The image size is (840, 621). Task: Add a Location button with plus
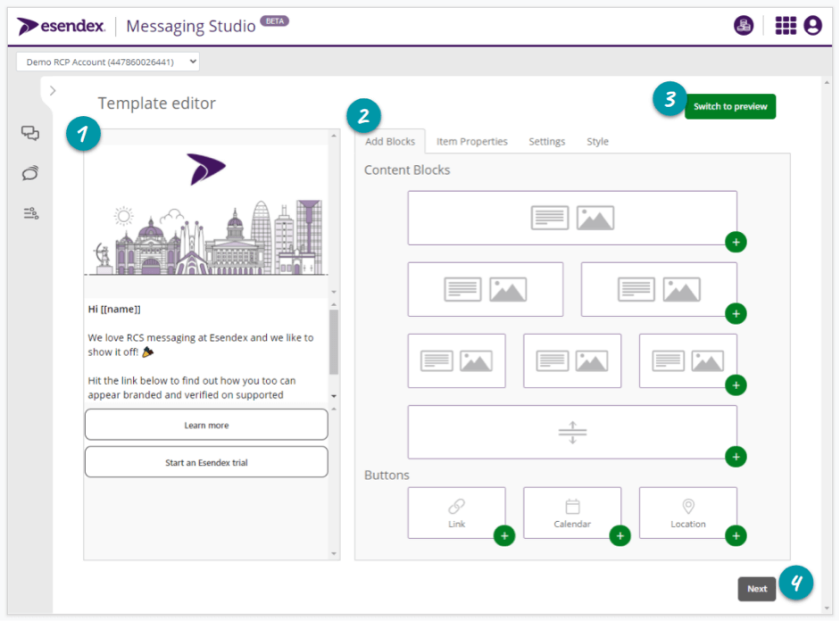[x=736, y=535]
